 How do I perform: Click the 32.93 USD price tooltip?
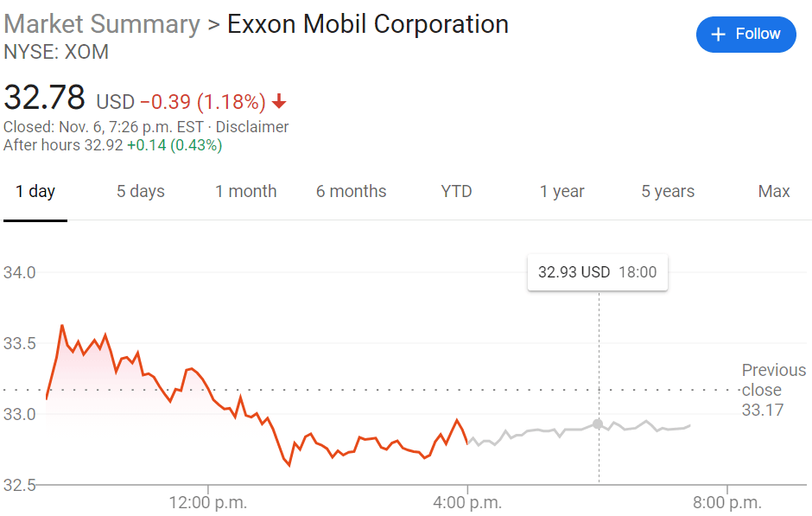click(x=597, y=272)
